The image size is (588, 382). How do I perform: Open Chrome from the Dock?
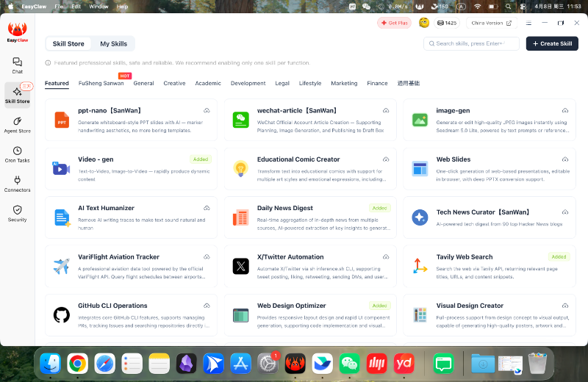pos(78,363)
